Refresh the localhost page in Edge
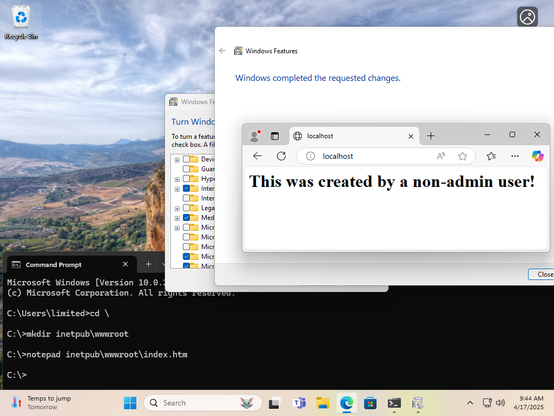 click(281, 156)
